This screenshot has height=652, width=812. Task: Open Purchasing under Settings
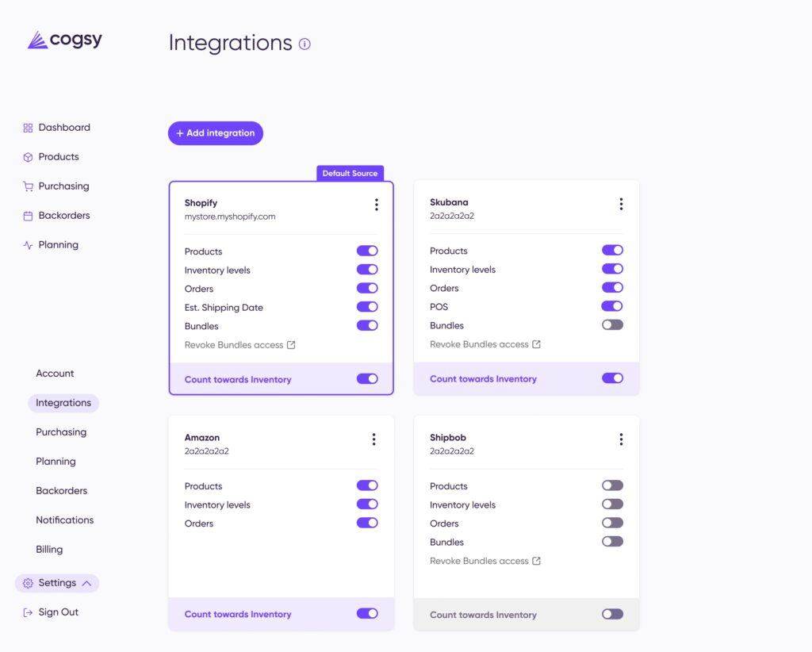click(x=61, y=432)
